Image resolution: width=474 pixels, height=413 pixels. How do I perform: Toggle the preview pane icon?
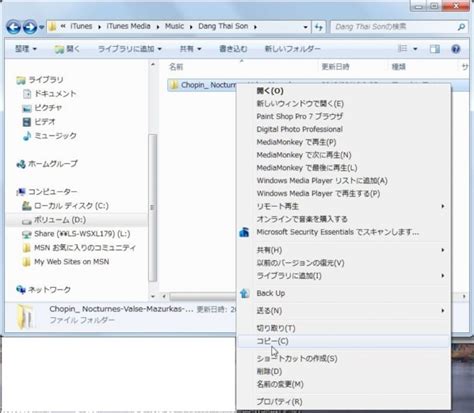[x=435, y=49]
